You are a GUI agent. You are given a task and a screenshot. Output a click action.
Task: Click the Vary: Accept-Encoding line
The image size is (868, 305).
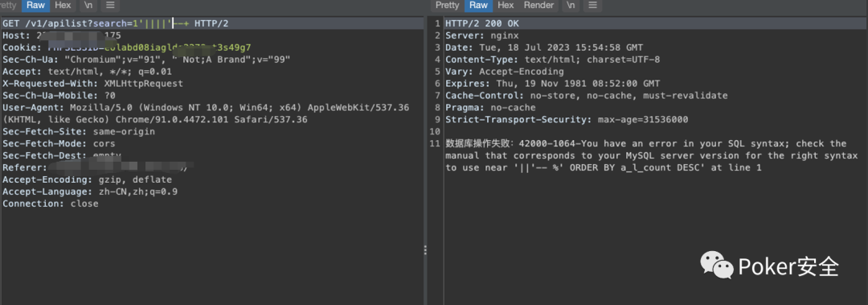point(504,72)
